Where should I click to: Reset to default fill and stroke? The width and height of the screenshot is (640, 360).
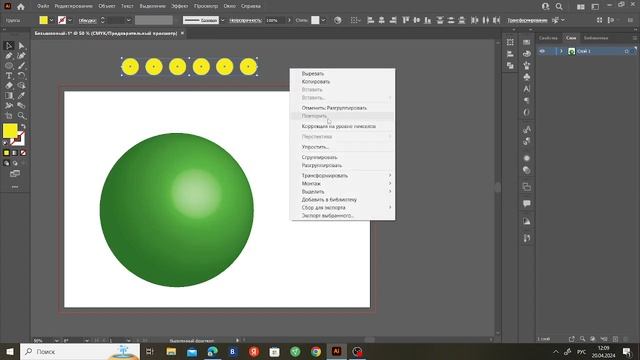pos(5,143)
